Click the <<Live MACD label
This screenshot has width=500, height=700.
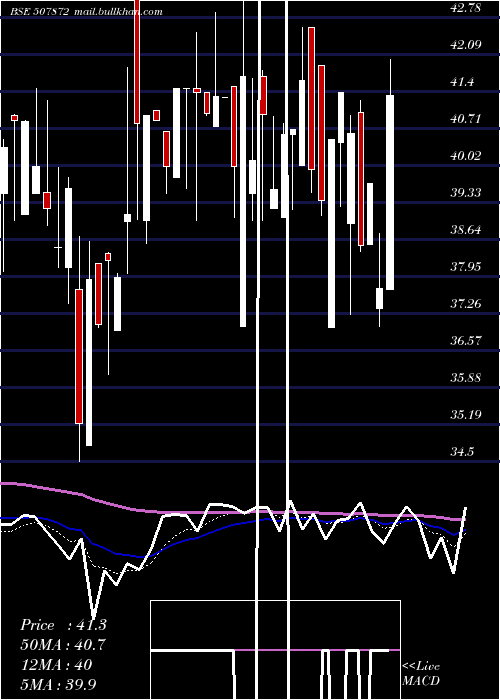[x=421, y=673]
